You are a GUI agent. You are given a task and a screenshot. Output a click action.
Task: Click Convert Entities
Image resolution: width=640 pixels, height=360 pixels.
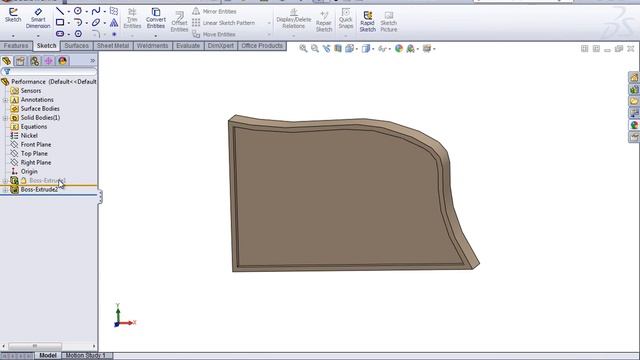tap(156, 18)
